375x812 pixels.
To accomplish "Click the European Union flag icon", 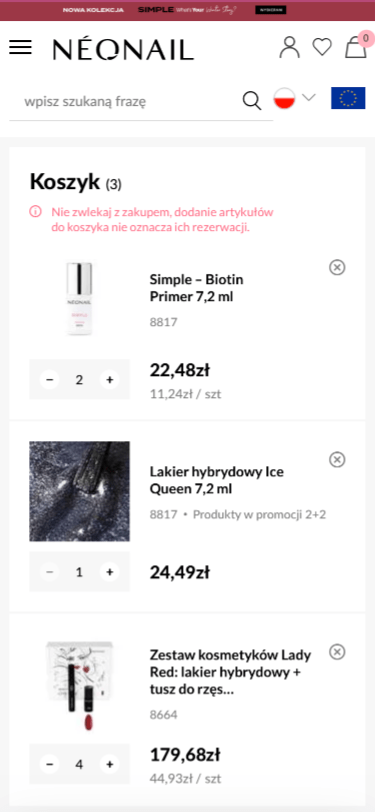I will pos(348,98).
